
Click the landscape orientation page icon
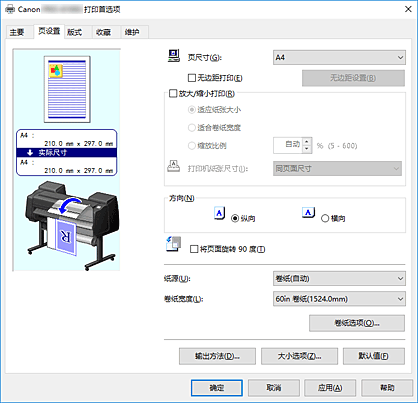point(308,212)
